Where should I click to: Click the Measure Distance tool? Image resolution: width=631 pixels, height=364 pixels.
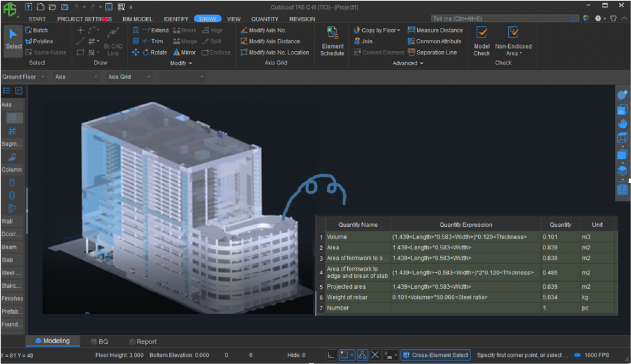435,30
